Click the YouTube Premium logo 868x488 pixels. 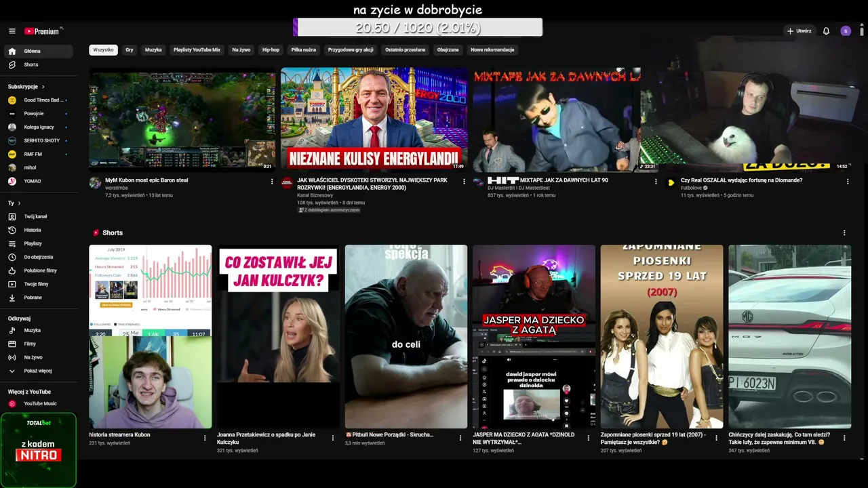coord(43,31)
